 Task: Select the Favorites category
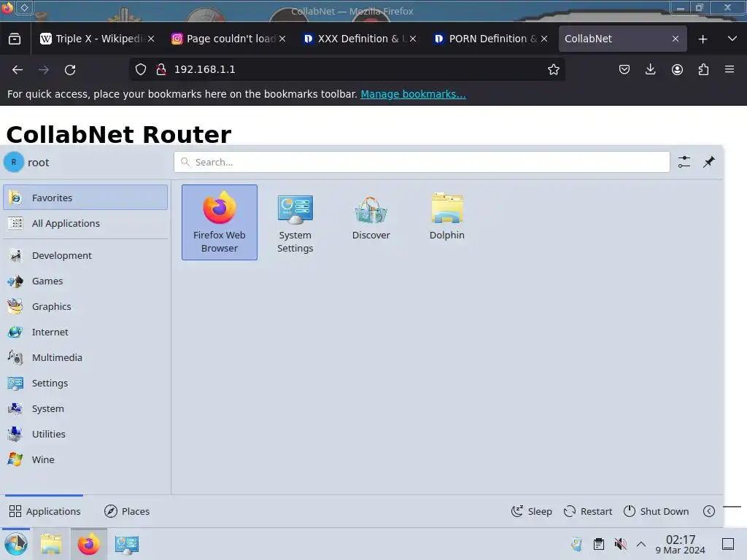click(85, 198)
